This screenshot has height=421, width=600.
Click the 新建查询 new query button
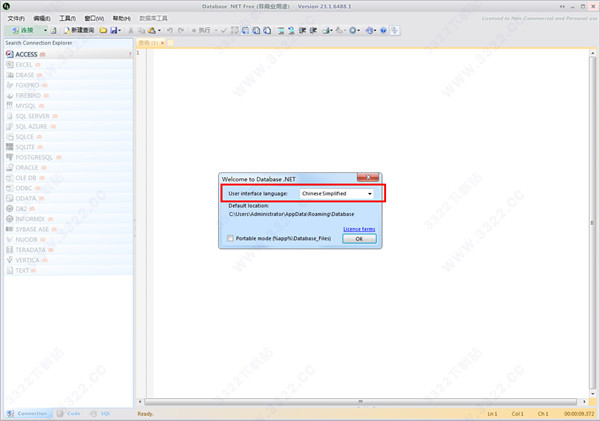click(x=79, y=30)
